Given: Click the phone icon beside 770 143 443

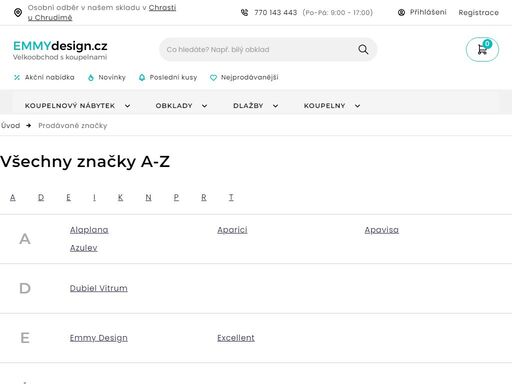Looking at the screenshot, I should pyautogui.click(x=244, y=13).
